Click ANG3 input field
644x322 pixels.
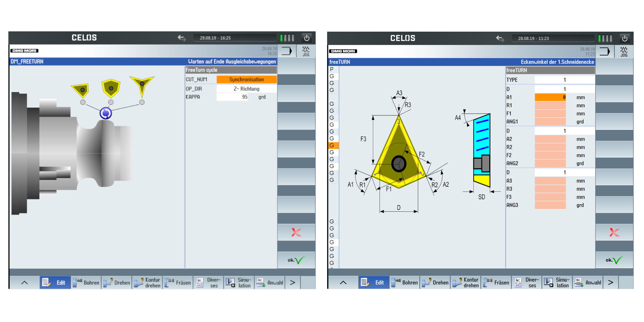tap(550, 205)
